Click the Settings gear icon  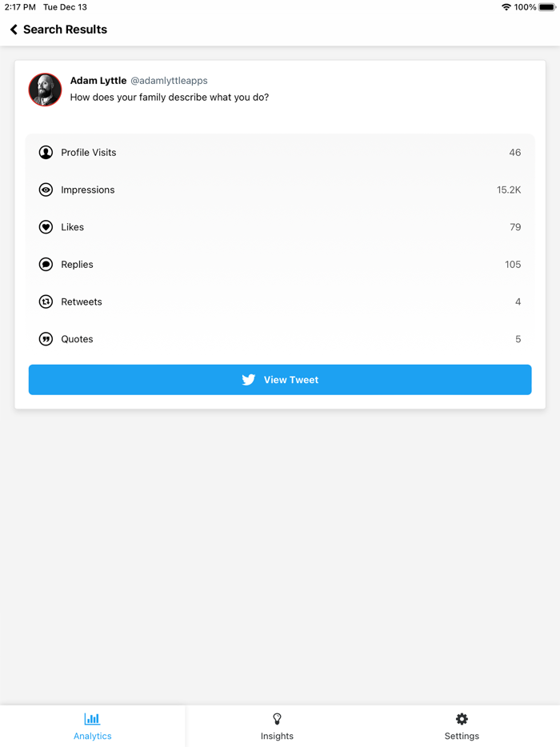(462, 719)
